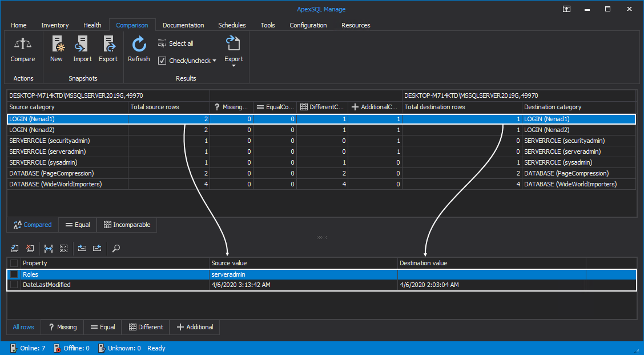Screen dimensions: 644x355
Task: Click the Total source rows header
Action: click(x=169, y=107)
